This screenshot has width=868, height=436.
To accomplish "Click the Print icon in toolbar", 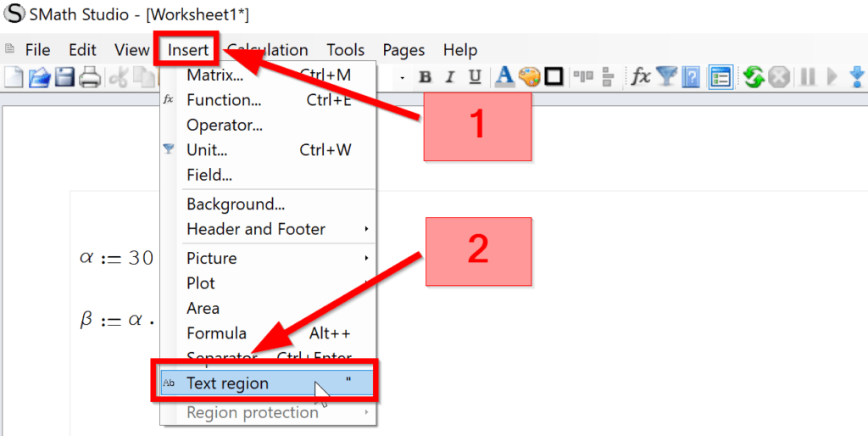I will pos(90,77).
